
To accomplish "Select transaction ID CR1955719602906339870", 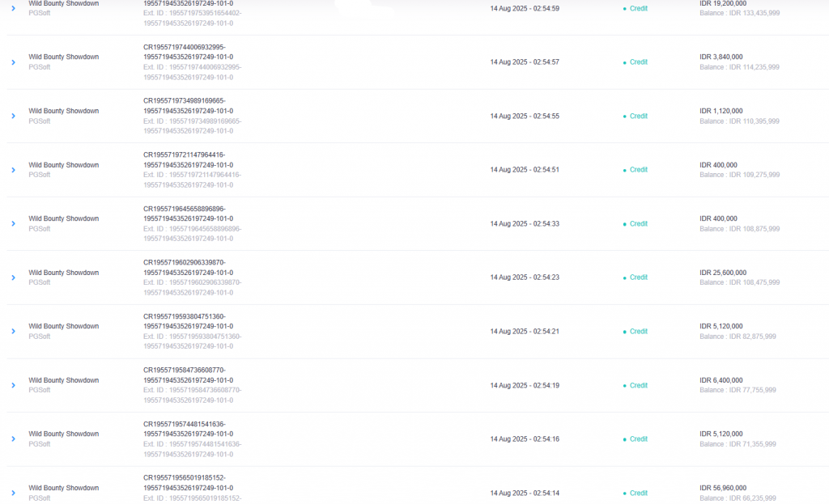I will click(184, 263).
